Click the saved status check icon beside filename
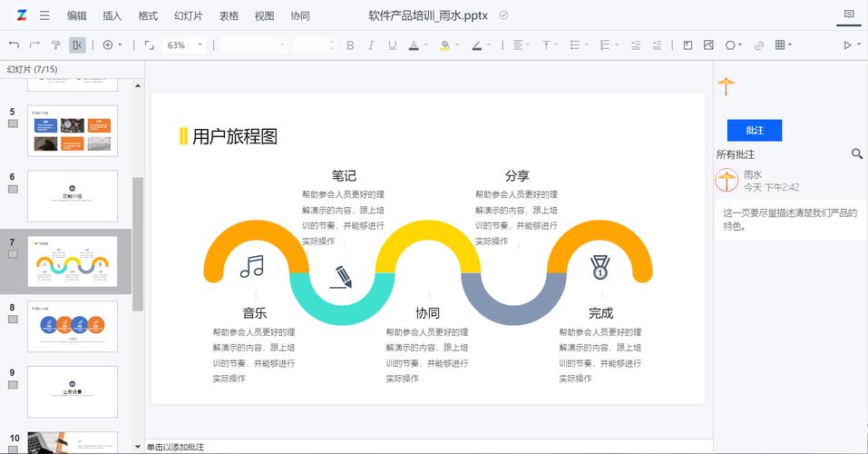This screenshot has height=454, width=868. 503,15
